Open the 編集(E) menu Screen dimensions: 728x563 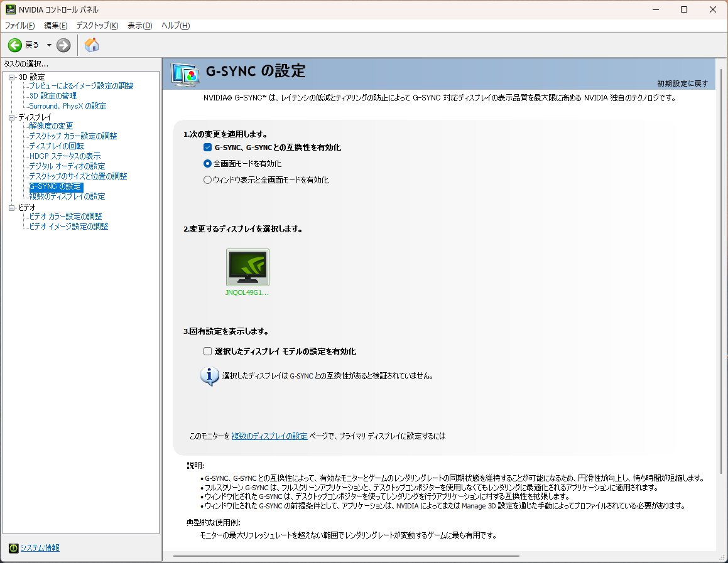pos(56,26)
